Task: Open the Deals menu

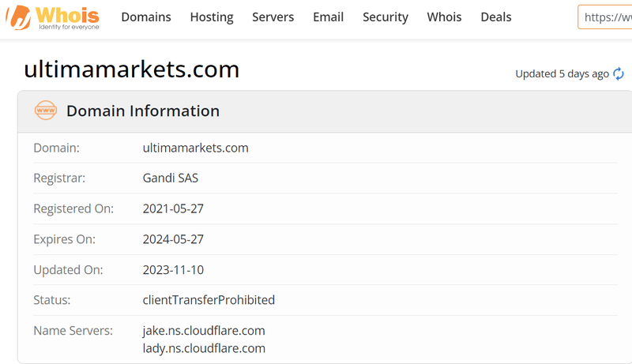Action: coord(496,17)
